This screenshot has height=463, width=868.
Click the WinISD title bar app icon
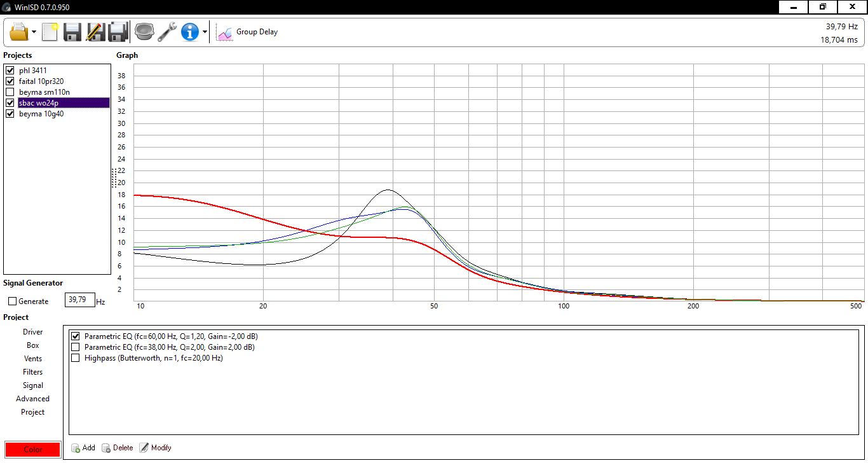point(7,7)
